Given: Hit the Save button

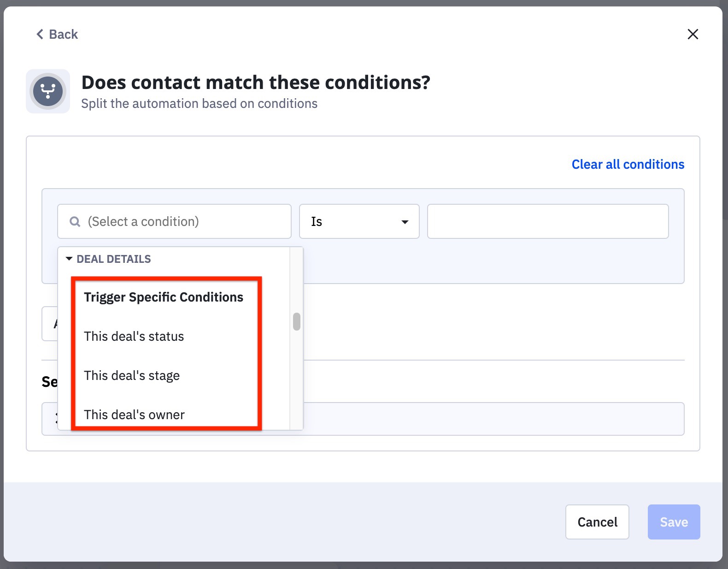Looking at the screenshot, I should pyautogui.click(x=673, y=522).
